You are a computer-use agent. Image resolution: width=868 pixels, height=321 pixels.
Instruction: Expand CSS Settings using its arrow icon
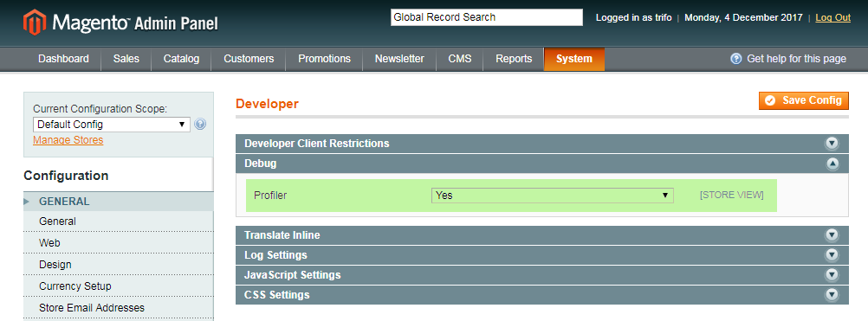click(x=832, y=295)
